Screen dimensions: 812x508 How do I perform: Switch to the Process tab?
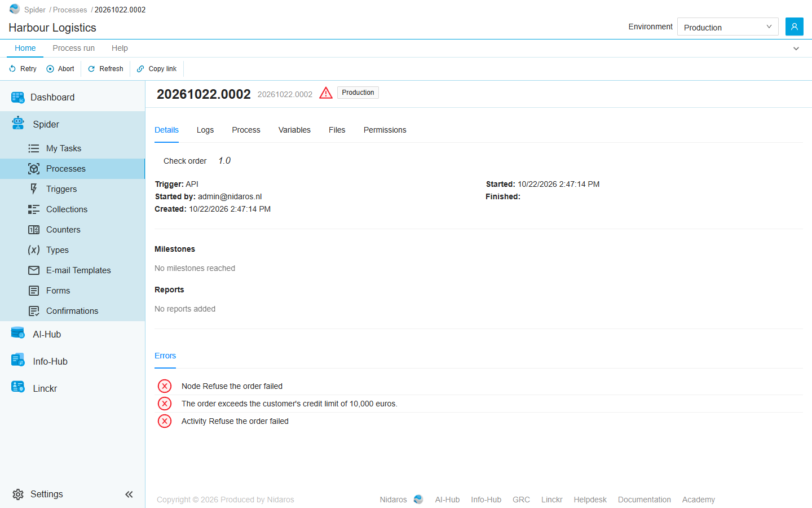click(x=246, y=130)
